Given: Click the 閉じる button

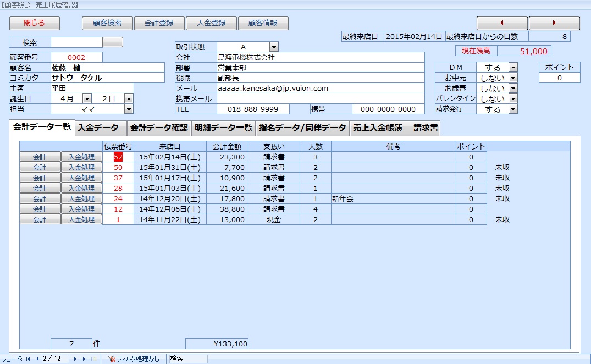Looking at the screenshot, I should (34, 23).
